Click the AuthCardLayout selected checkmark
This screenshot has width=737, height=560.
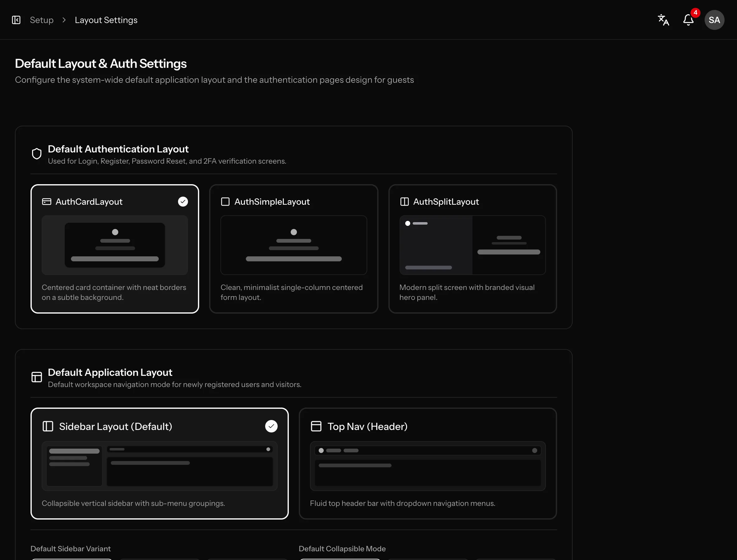183,202
